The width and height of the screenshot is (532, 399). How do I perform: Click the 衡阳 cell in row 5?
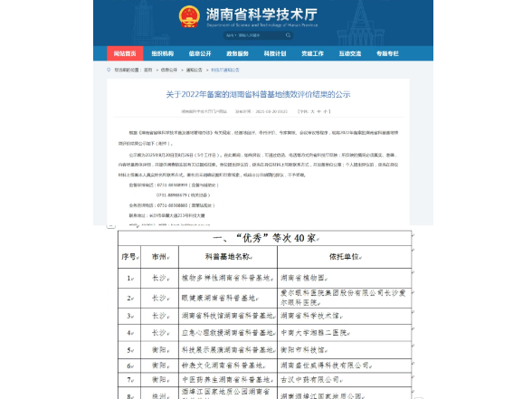pyautogui.click(x=159, y=350)
